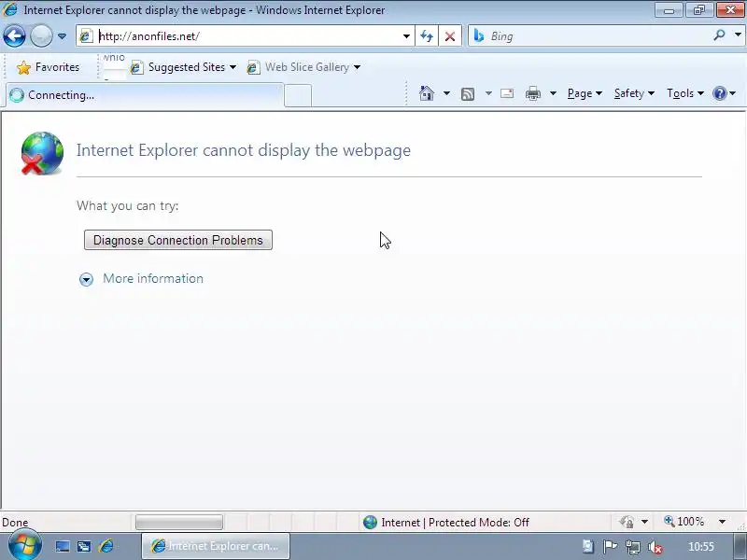This screenshot has height=560, width=747.
Task: Click the muted volume tray icon
Action: click(655, 547)
